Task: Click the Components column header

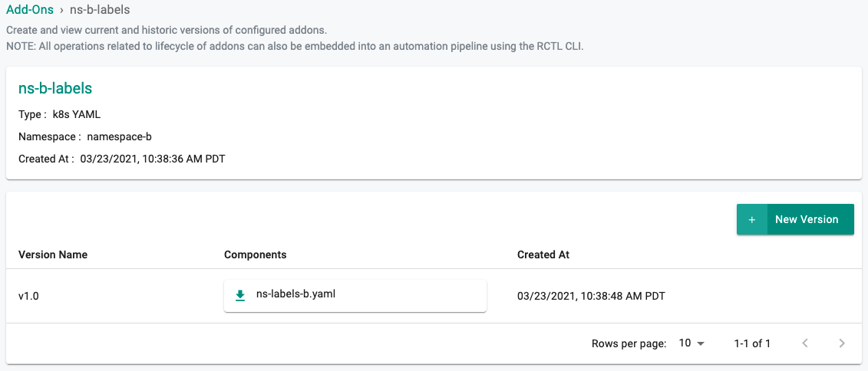Action: pyautogui.click(x=255, y=254)
